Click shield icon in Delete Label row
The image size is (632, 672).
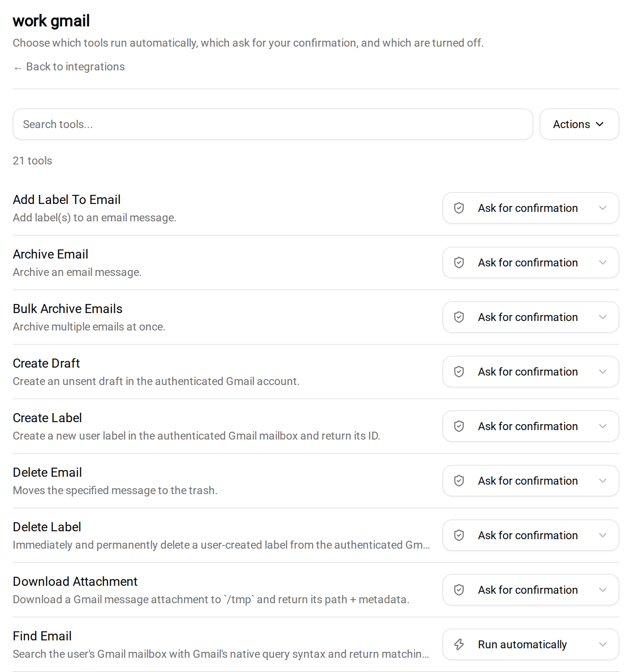point(459,535)
